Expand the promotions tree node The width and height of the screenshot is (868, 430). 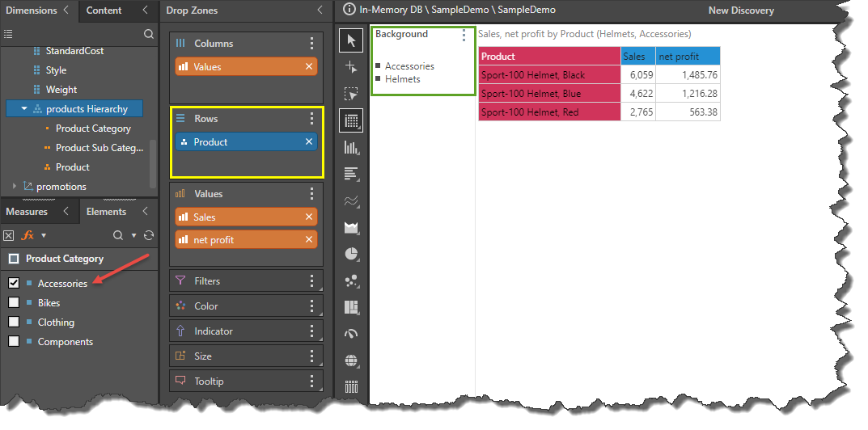click(x=14, y=187)
